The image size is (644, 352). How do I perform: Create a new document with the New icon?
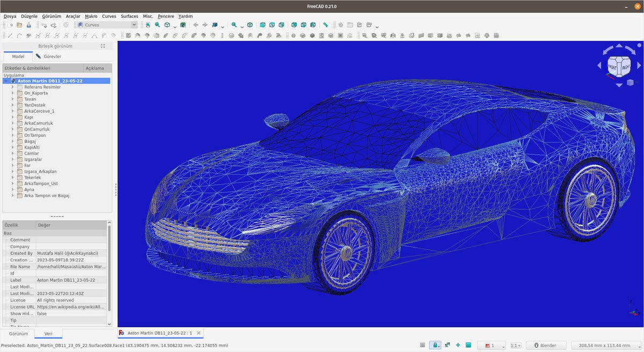click(10, 25)
